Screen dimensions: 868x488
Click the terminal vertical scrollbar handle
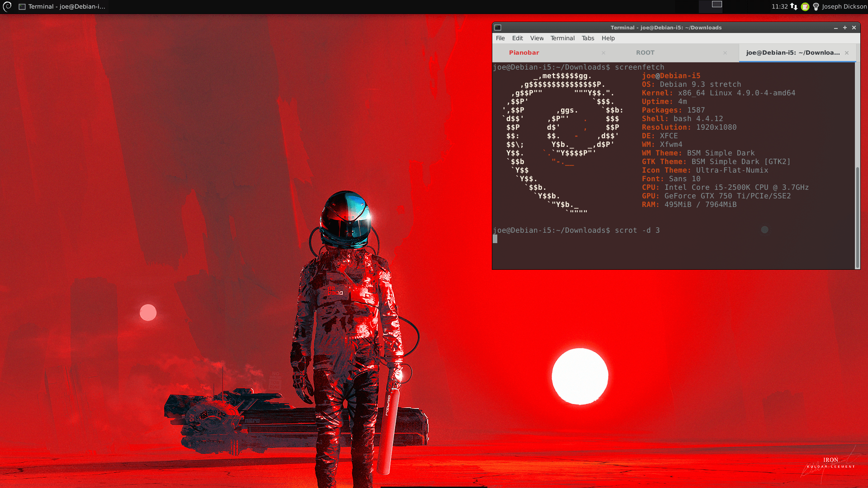857,217
